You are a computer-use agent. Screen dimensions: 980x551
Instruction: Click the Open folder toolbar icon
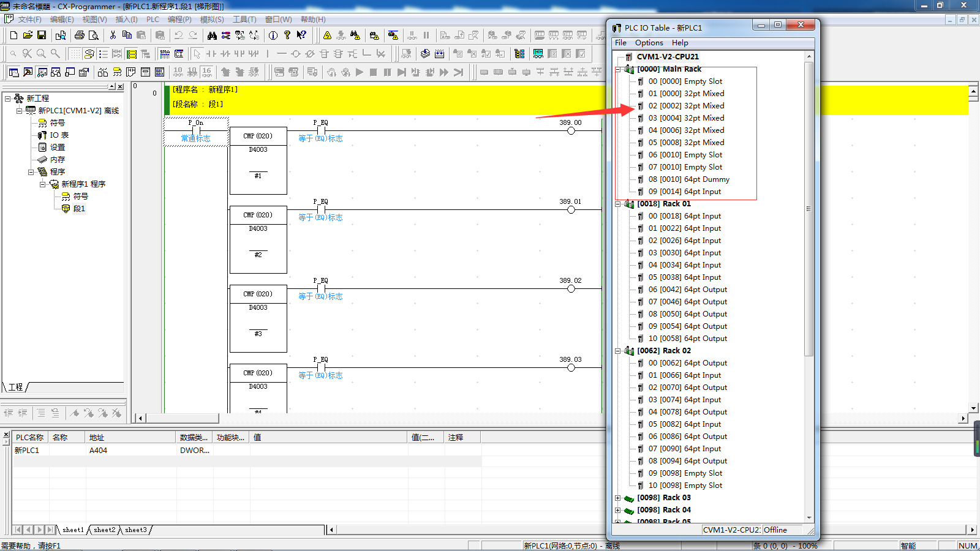pos(28,36)
